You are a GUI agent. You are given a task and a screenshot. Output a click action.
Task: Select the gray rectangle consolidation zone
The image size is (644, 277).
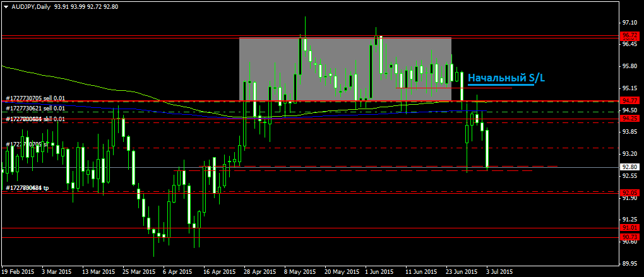click(x=345, y=69)
